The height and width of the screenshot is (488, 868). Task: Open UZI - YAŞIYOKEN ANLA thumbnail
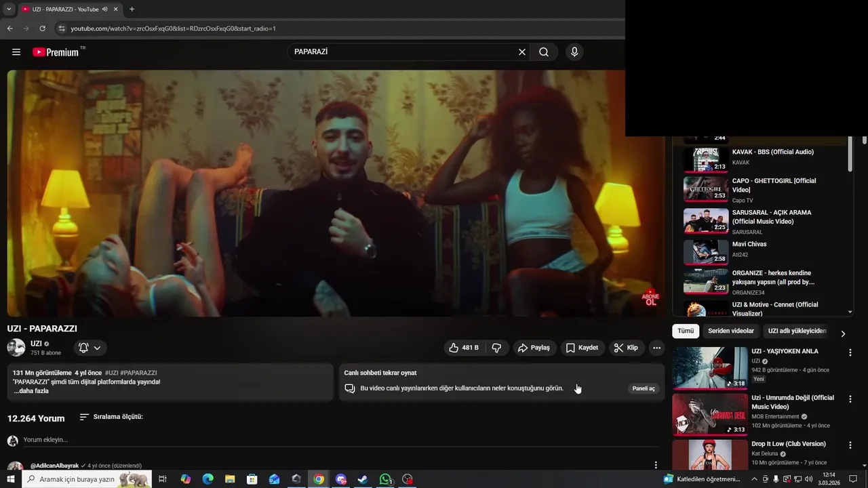pyautogui.click(x=710, y=368)
